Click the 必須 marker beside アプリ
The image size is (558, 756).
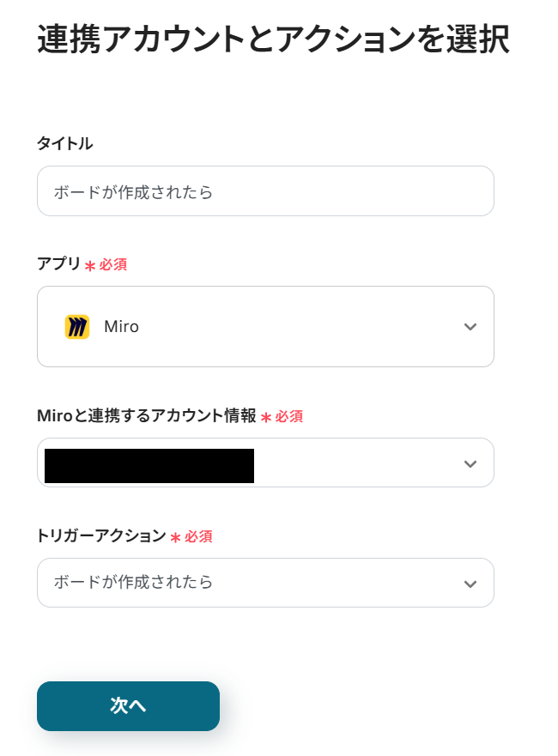click(113, 265)
